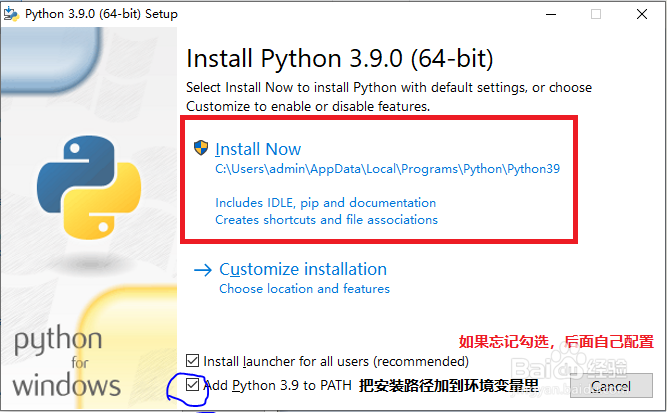Image resolution: width=667 pixels, height=413 pixels.
Task: Click the UAC shield icon beside Install Now
Action: tap(201, 149)
